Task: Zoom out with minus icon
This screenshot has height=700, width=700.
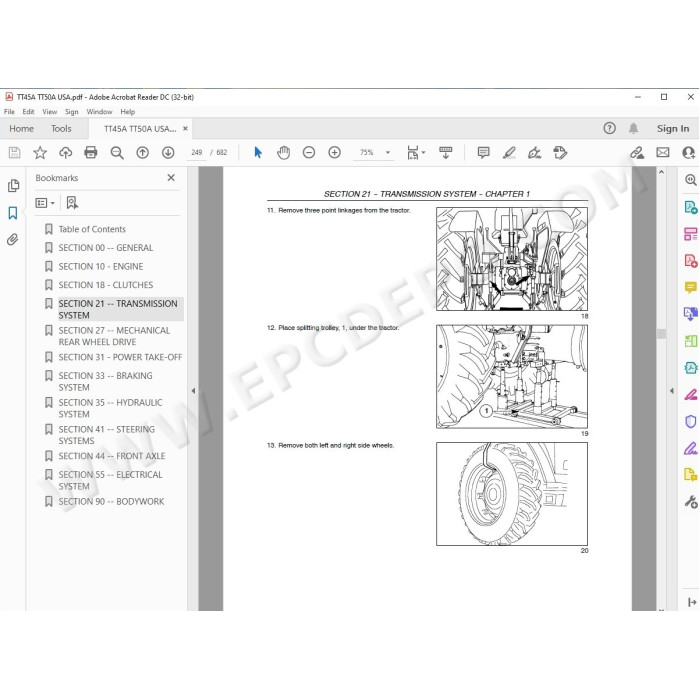Action: click(x=308, y=153)
